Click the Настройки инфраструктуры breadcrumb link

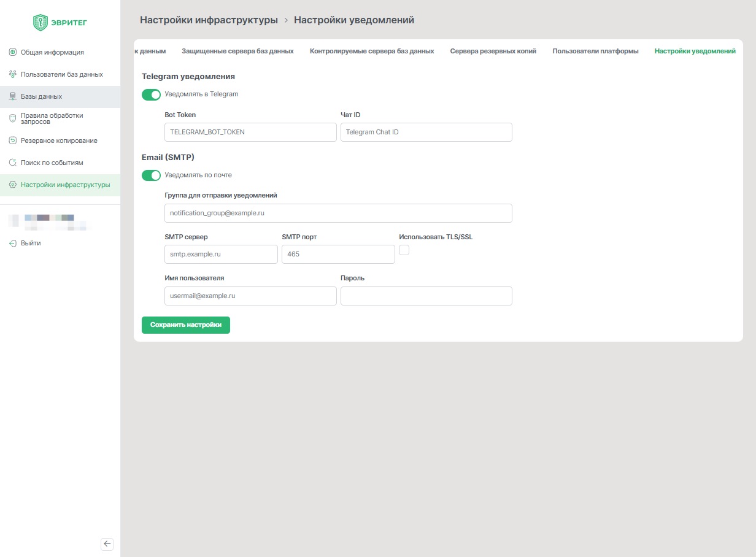[209, 20]
